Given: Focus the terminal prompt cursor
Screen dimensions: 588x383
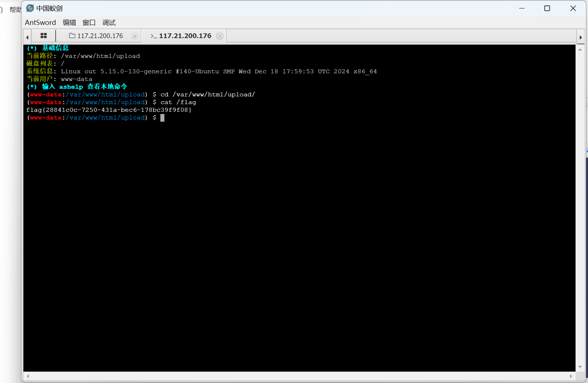Looking at the screenshot, I should [162, 118].
